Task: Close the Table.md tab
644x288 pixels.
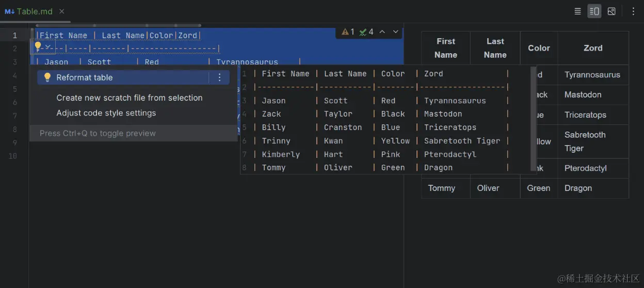Action: coord(62,11)
